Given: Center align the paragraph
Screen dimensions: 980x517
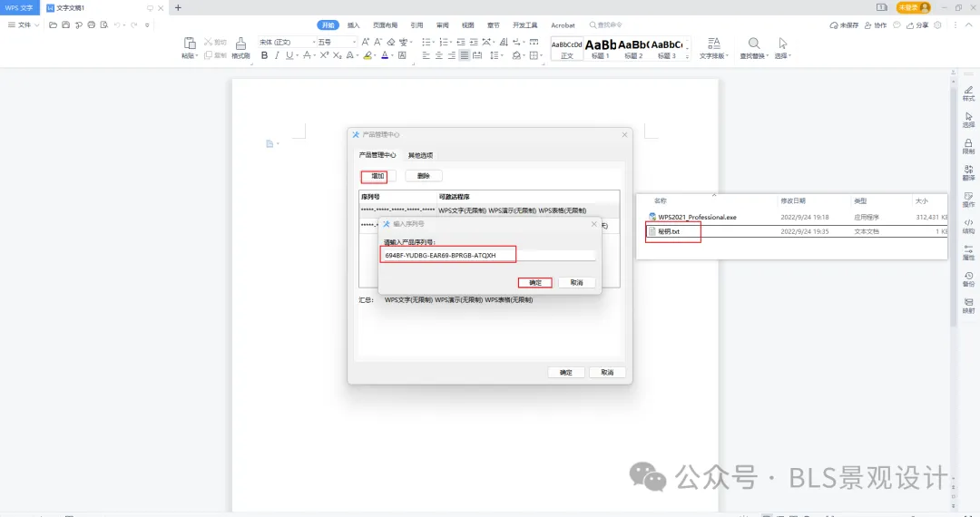Looking at the screenshot, I should [439, 55].
